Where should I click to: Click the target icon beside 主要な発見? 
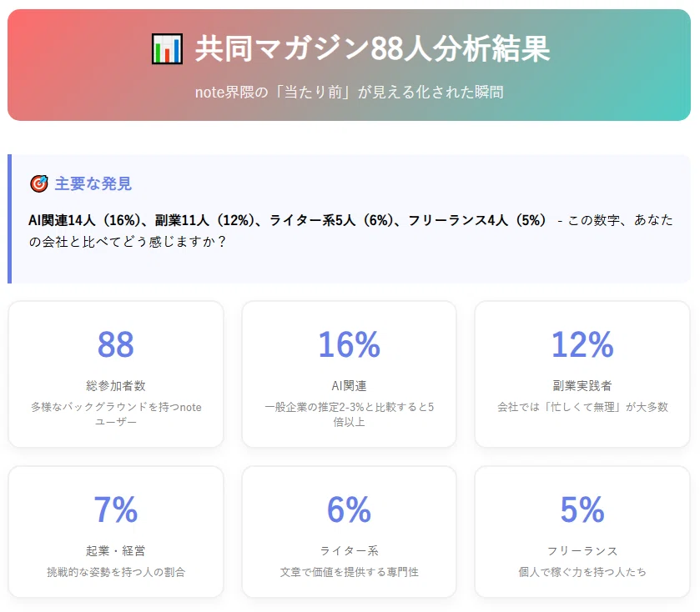(39, 183)
